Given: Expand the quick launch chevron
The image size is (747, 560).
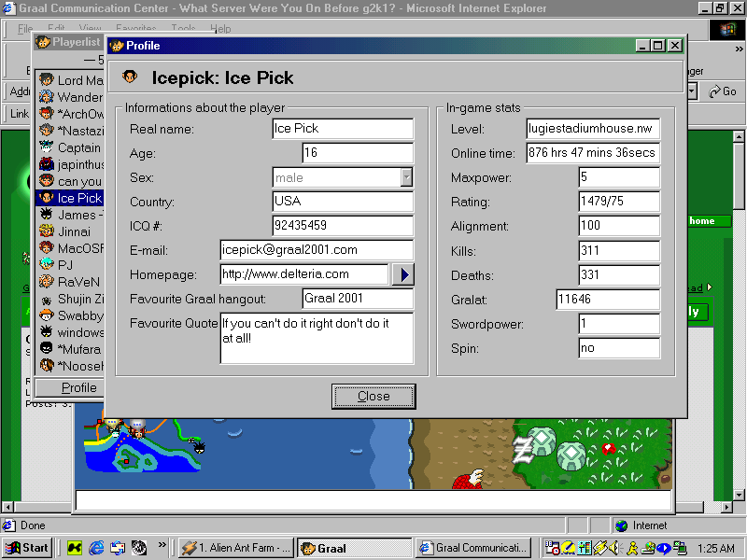Looking at the screenshot, I should point(162,545).
